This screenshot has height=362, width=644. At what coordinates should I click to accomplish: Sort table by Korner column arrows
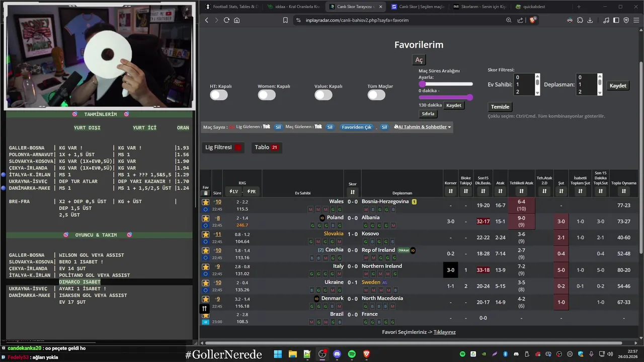click(x=451, y=192)
